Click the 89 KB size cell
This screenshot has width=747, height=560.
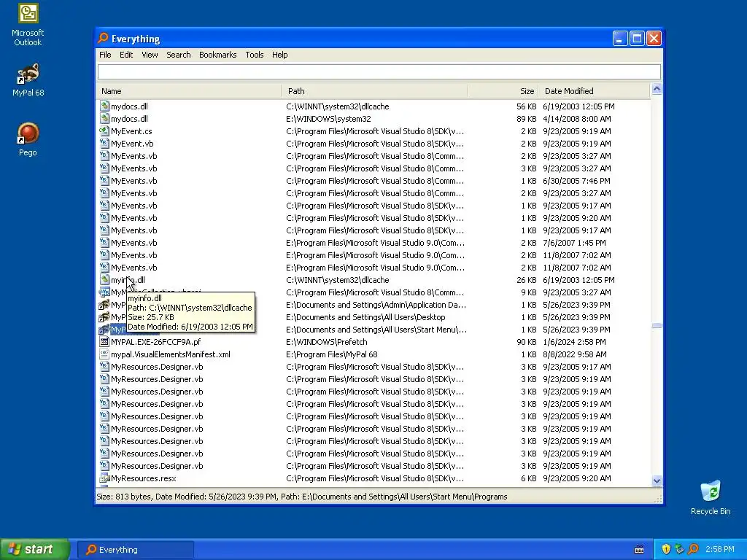point(527,119)
